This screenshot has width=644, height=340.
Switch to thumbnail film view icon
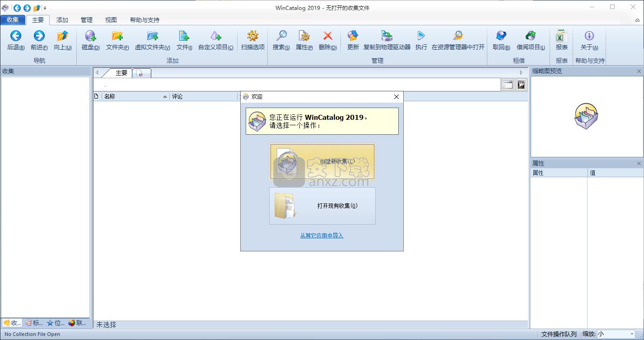point(521,85)
